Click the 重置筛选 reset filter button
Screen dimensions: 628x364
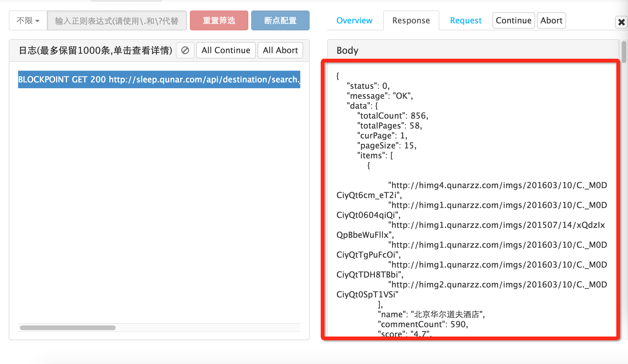click(219, 20)
